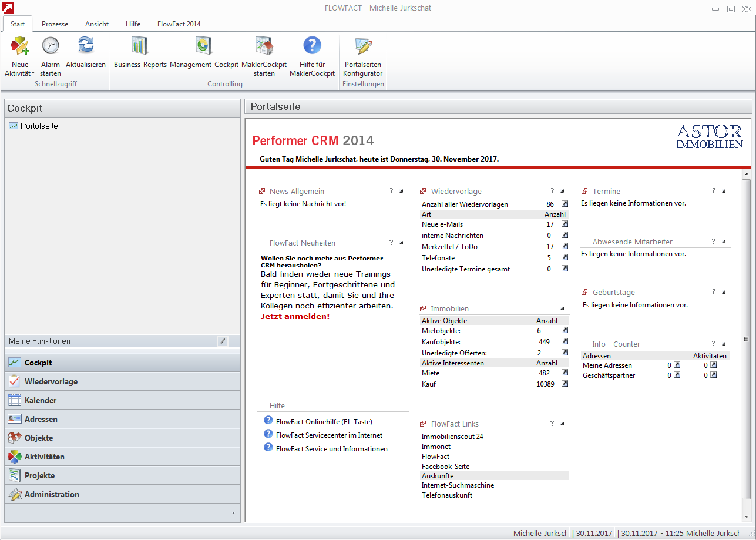The image size is (756, 540).
Task: Open Kaufobjekte count jump arrow
Action: pyautogui.click(x=565, y=341)
